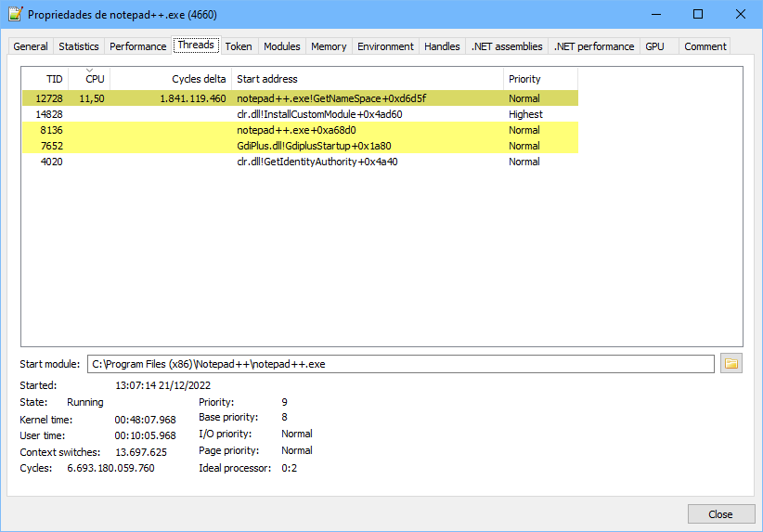The height and width of the screenshot is (532, 763).
Task: Open the Token tab
Action: tap(239, 46)
